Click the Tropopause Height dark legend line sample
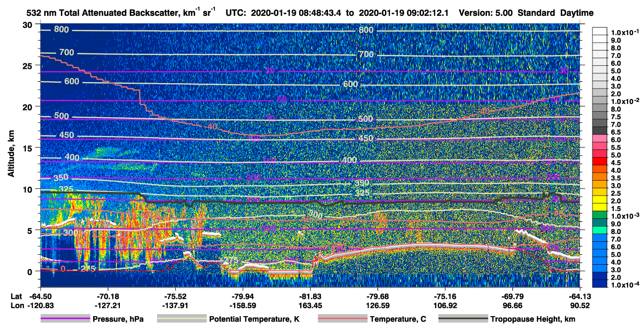The width and height of the screenshot is (644, 330). tap(463, 319)
